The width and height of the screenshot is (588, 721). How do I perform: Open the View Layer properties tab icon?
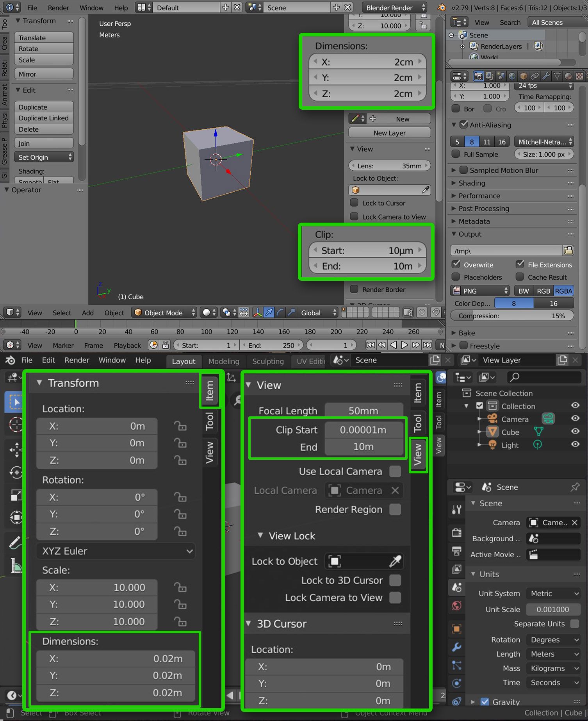tap(456, 569)
